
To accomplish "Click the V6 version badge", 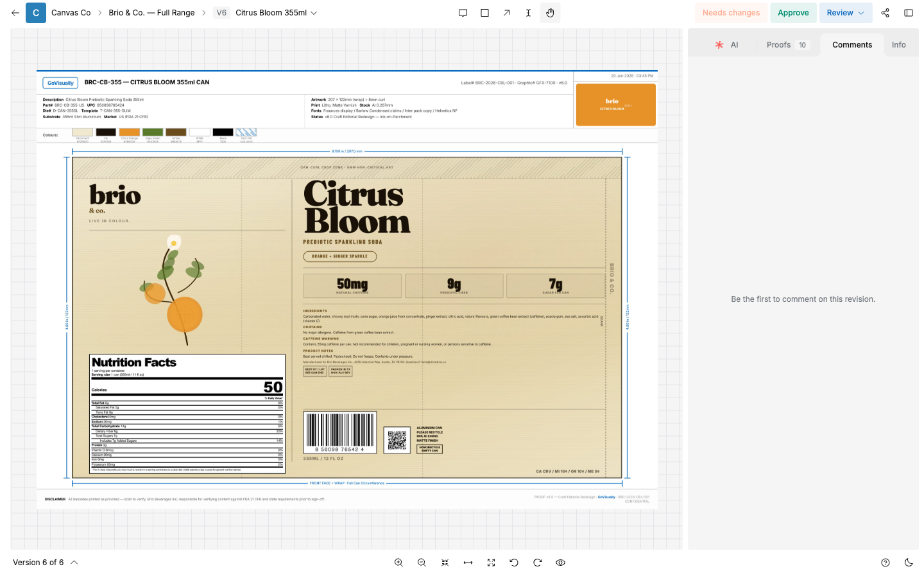I will pyautogui.click(x=221, y=13).
